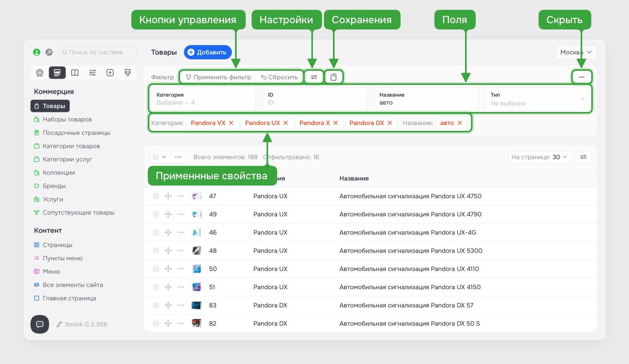629x364 pixels.
Task: Click Сбросить to reset filter
Action: point(280,77)
